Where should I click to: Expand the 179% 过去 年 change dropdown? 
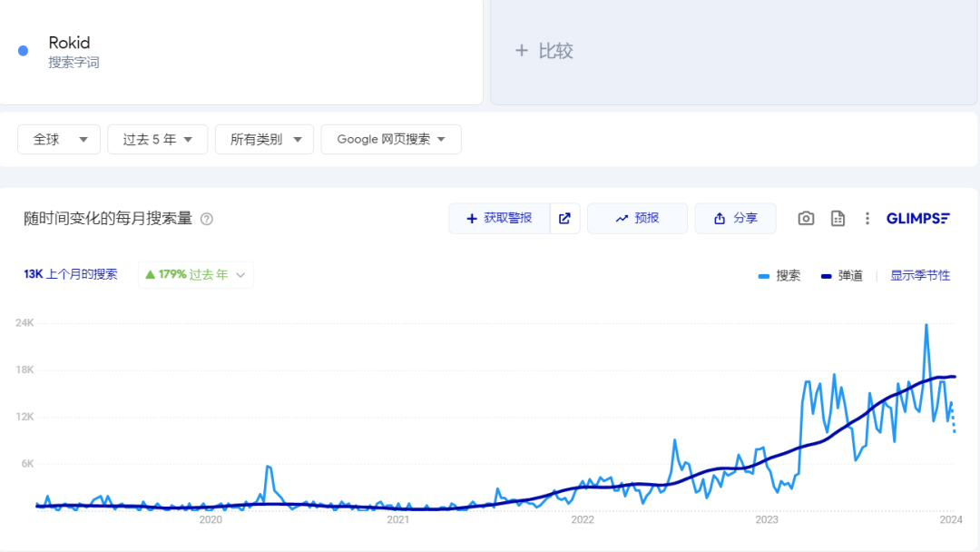tap(196, 274)
